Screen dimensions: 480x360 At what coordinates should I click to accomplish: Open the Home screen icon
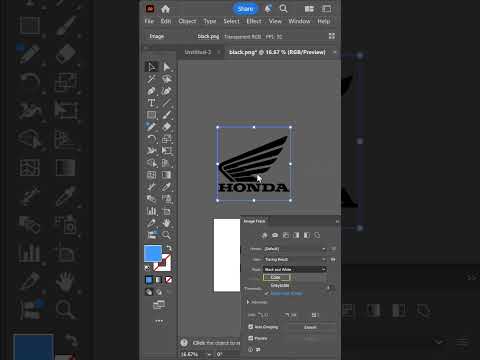(166, 9)
